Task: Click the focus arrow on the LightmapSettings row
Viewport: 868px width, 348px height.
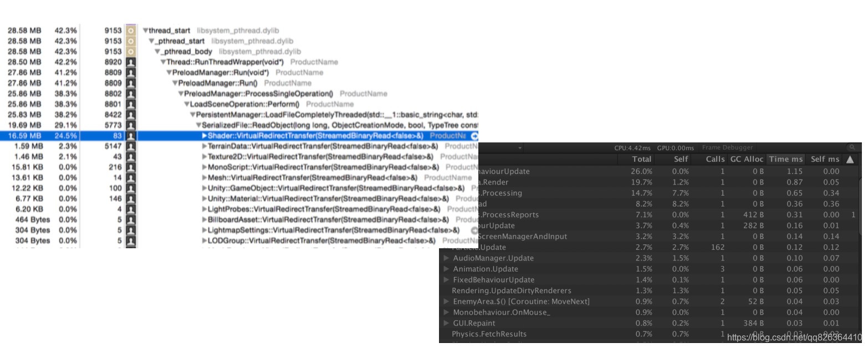Action: 474,230
